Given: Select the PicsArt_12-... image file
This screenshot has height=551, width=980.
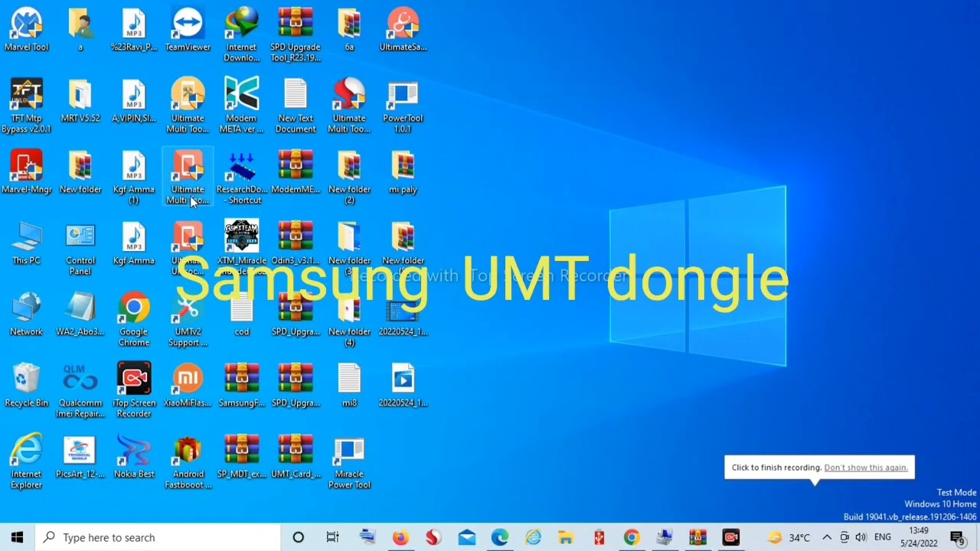Looking at the screenshot, I should coord(80,457).
